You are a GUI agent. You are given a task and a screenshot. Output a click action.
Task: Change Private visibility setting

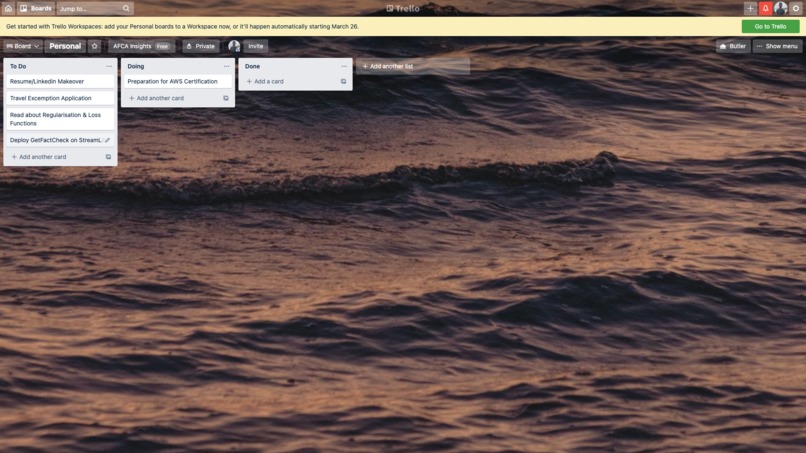click(x=200, y=46)
